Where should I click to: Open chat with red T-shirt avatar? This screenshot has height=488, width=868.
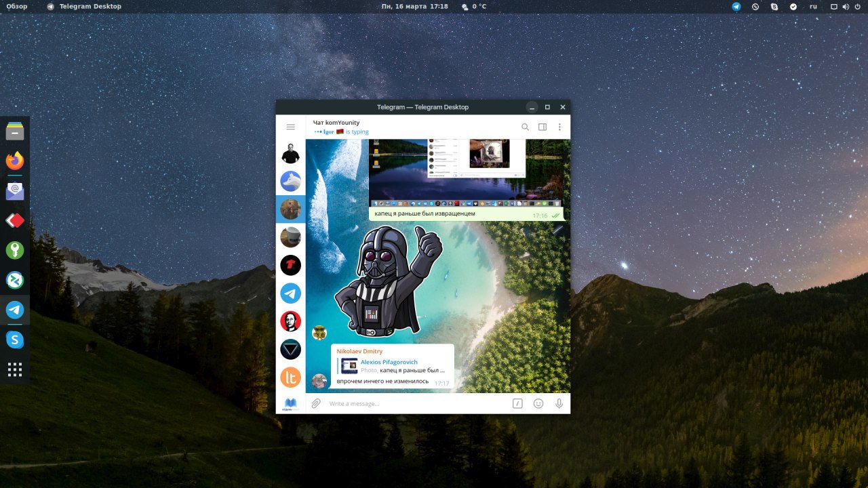click(x=290, y=265)
